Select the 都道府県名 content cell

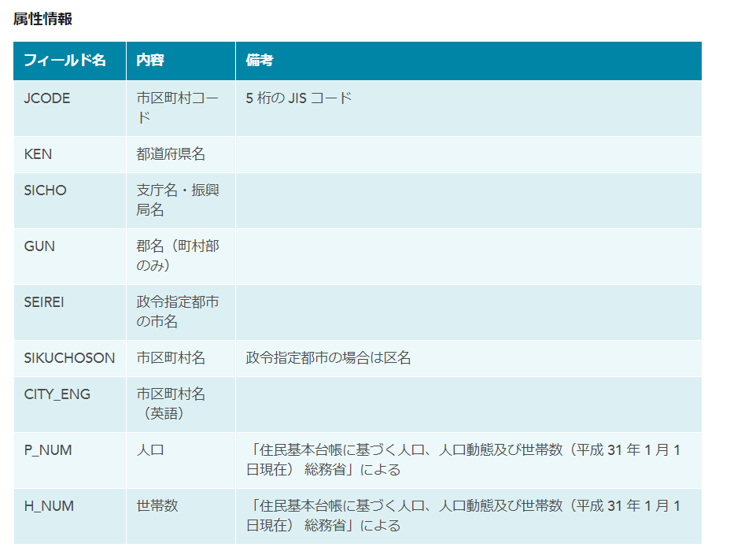tap(181, 155)
